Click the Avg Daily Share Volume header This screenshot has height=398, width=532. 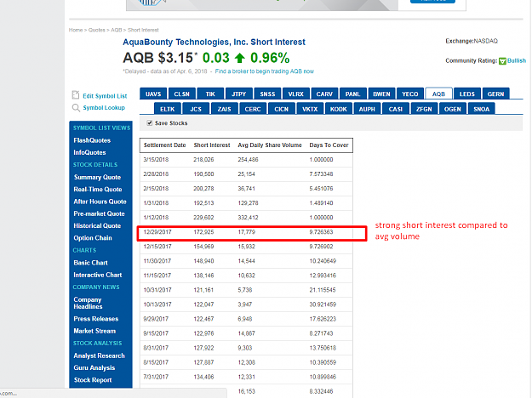coord(270,145)
